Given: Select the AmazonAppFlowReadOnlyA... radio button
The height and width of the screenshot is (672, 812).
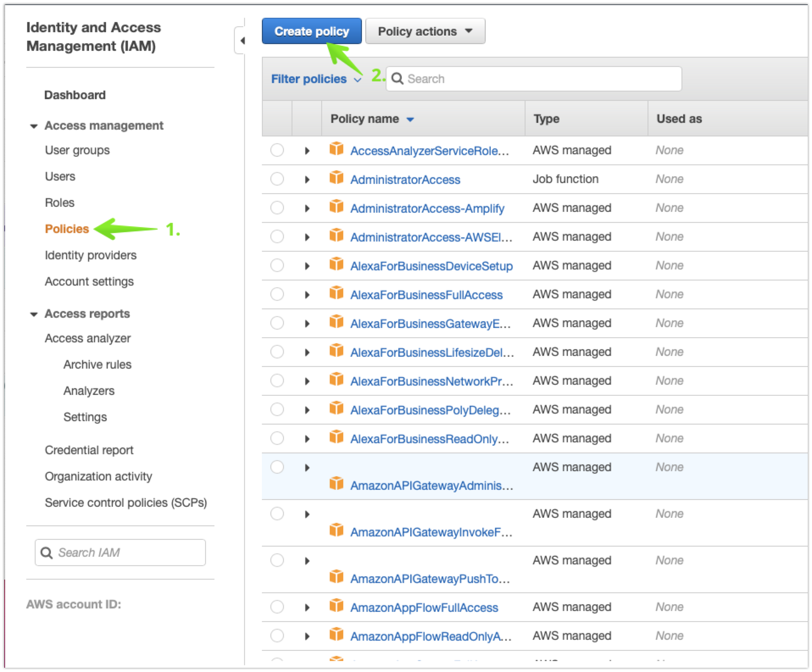Looking at the screenshot, I should click(277, 636).
